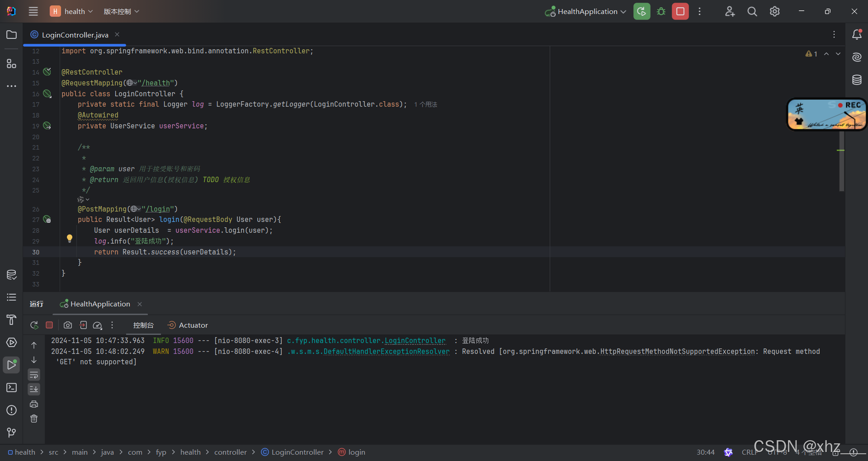Open more run actions menu in toolbar
The width and height of the screenshot is (868, 461).
(699, 11)
